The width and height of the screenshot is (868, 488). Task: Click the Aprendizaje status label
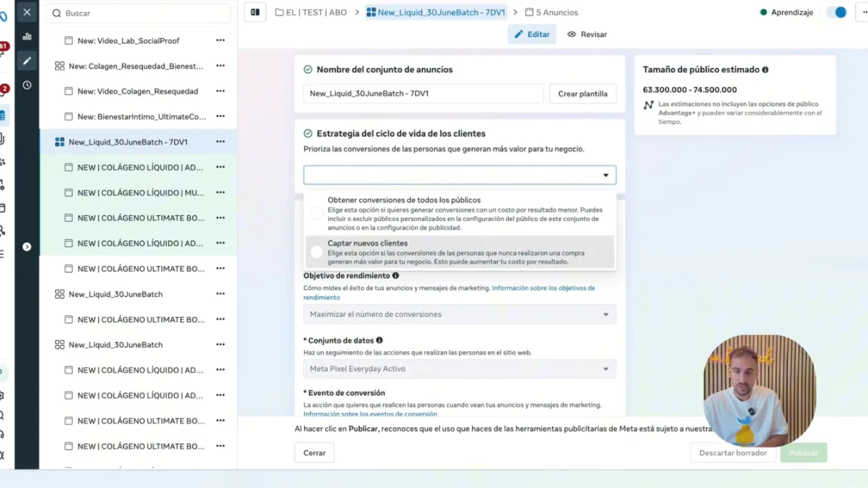tap(792, 13)
